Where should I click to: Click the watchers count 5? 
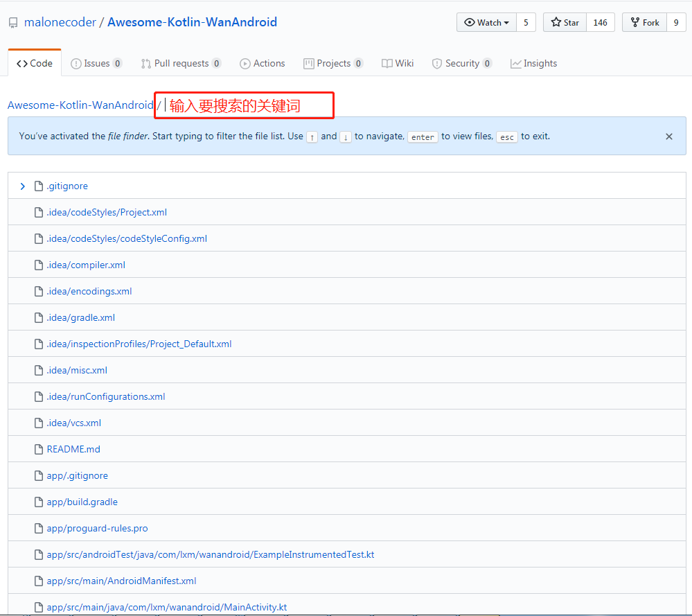click(x=526, y=23)
